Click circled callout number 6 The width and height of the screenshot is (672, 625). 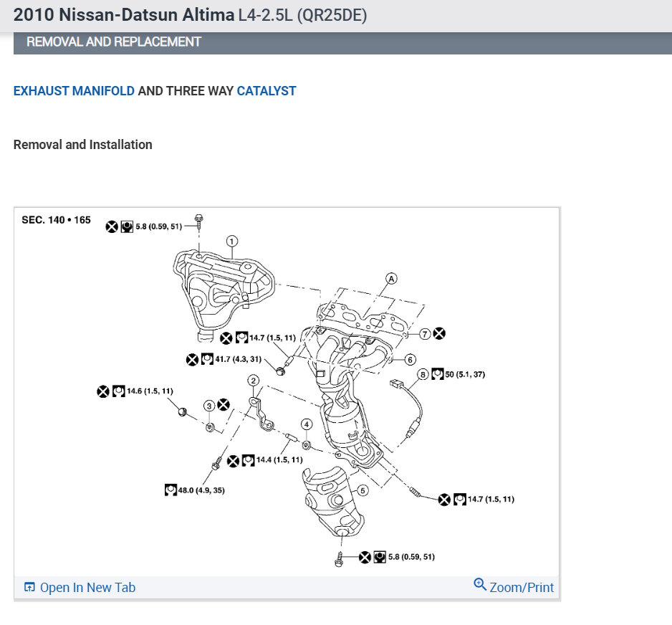pyautogui.click(x=410, y=360)
